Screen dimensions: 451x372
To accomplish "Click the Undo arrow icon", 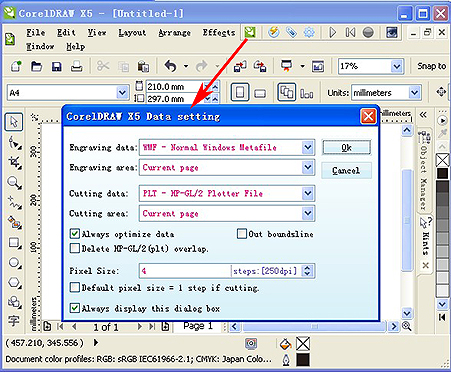I will tap(171, 66).
